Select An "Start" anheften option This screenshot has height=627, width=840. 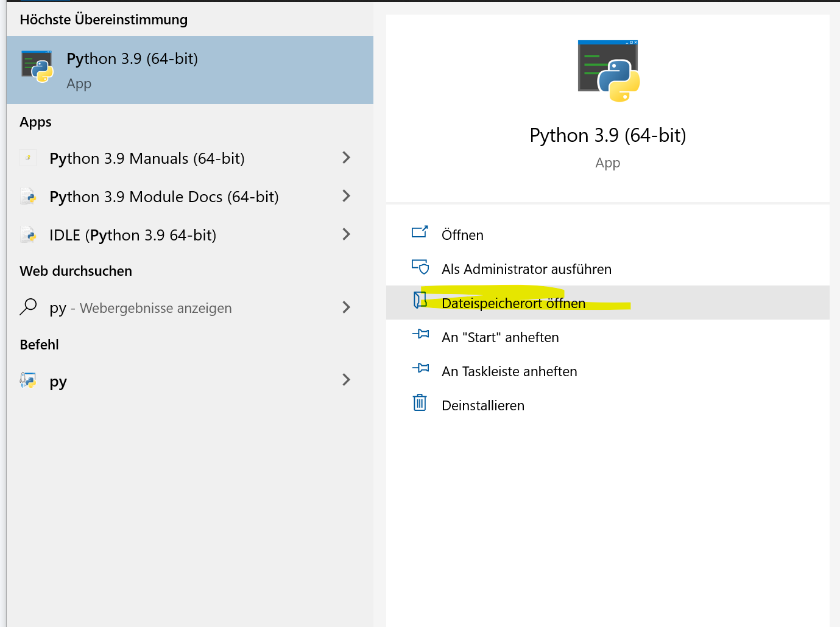click(500, 337)
